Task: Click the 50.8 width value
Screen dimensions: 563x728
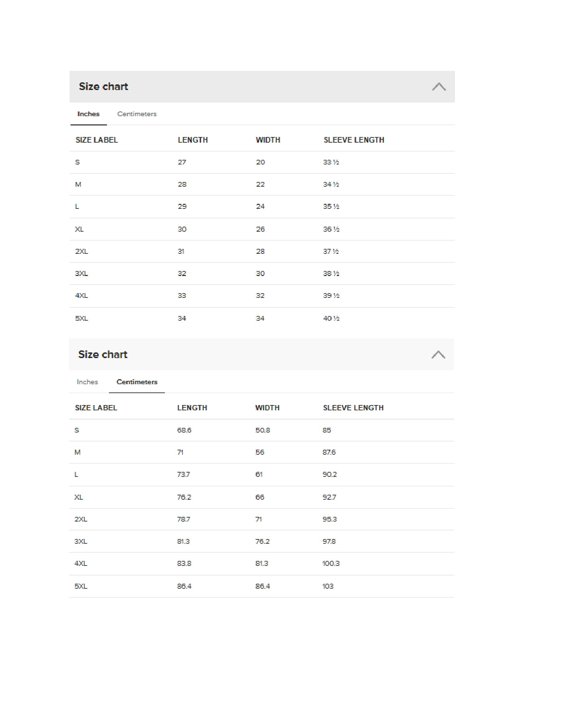Action: point(263,430)
